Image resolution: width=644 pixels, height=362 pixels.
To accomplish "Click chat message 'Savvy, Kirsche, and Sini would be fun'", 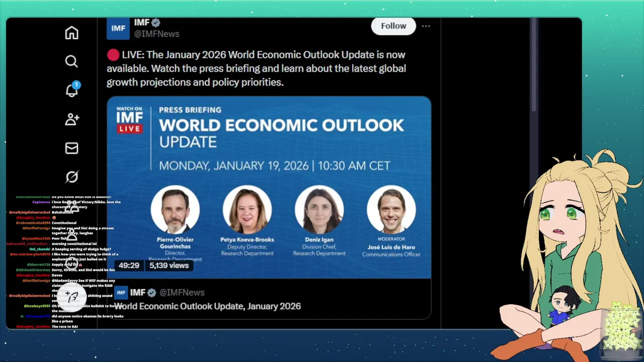I will [84, 270].
